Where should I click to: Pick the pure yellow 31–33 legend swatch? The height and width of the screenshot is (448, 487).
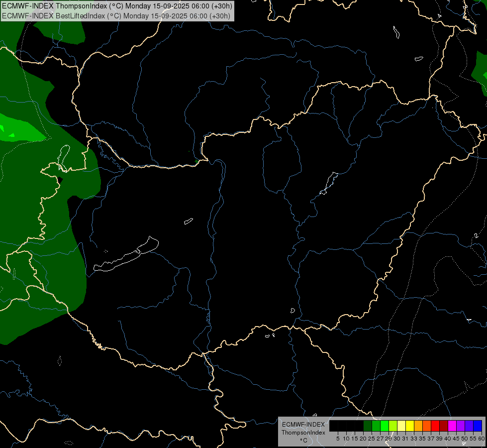[410, 426]
